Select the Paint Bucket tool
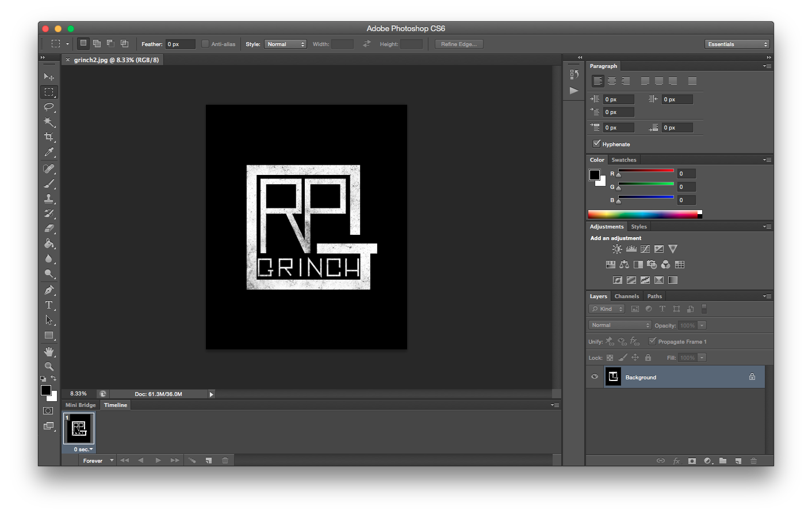 tap(49, 243)
